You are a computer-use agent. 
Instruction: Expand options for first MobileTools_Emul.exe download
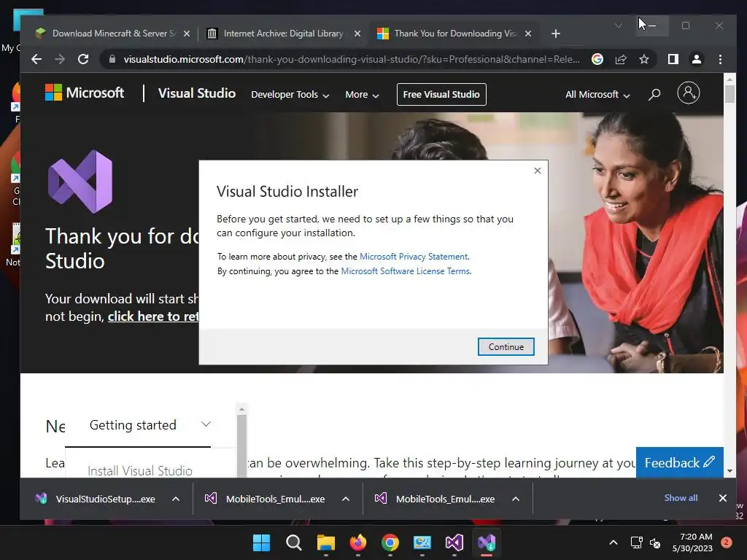pos(346,499)
